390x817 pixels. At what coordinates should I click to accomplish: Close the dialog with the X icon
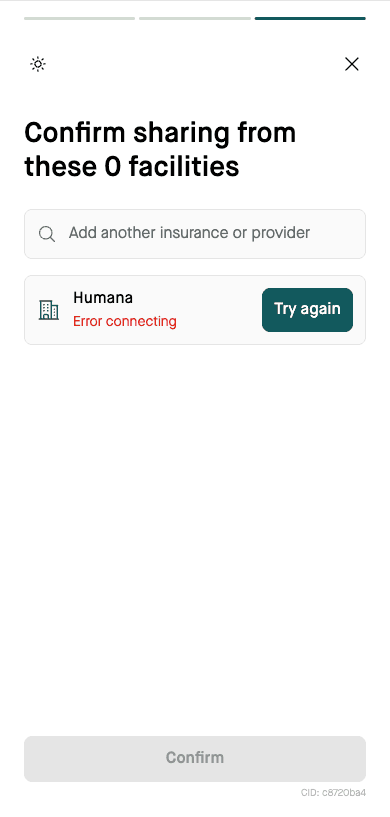coord(352,64)
